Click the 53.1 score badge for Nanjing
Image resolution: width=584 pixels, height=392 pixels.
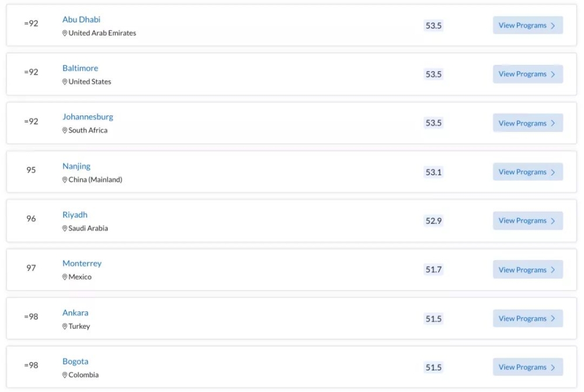tap(433, 172)
